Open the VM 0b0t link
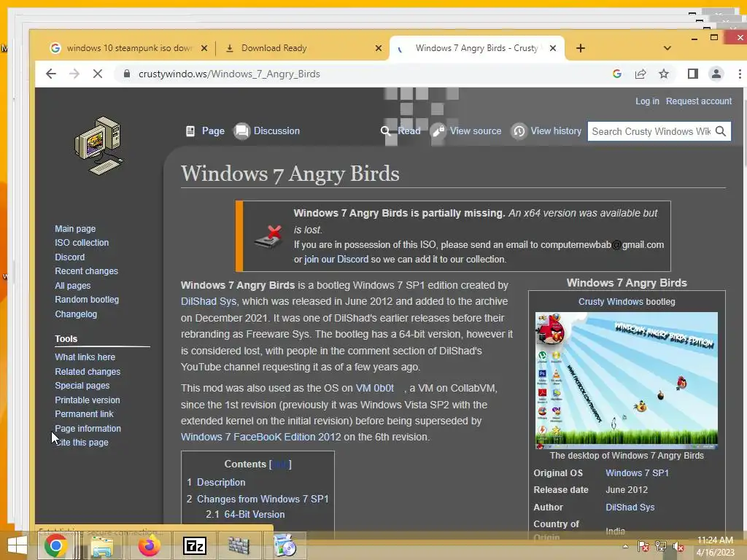Screen dimensions: 747x560 (375, 388)
